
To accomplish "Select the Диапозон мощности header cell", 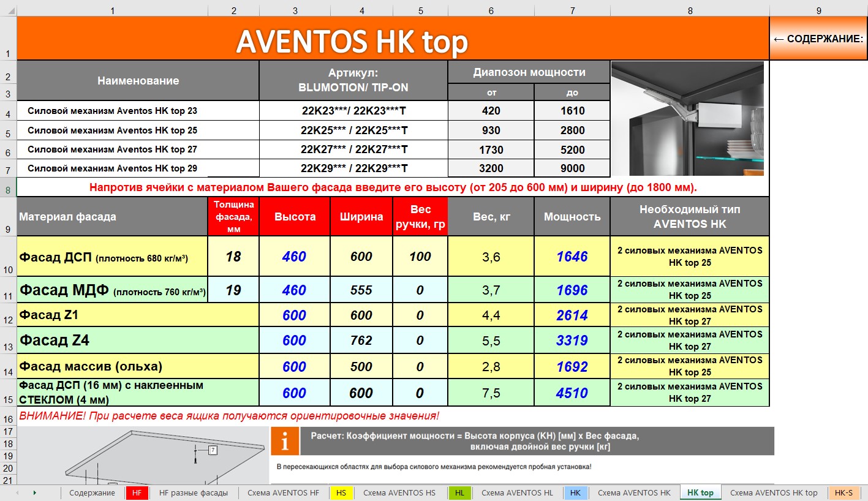I will pyautogui.click(x=529, y=72).
